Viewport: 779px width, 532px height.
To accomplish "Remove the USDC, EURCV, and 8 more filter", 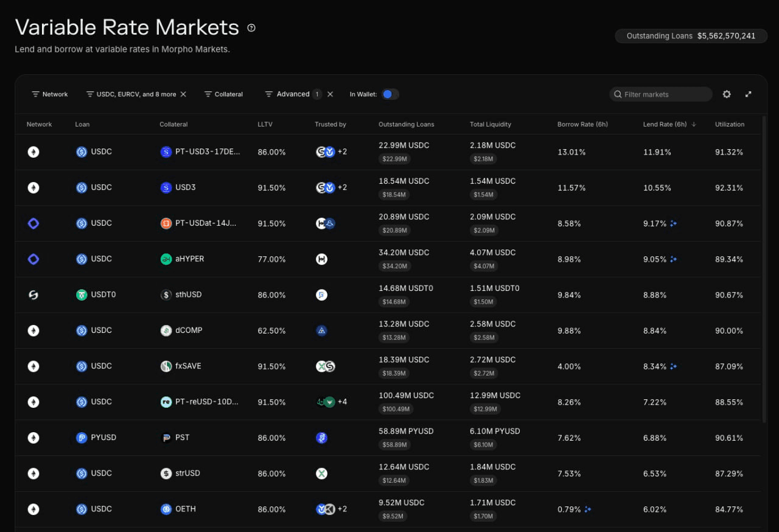I will pos(183,94).
